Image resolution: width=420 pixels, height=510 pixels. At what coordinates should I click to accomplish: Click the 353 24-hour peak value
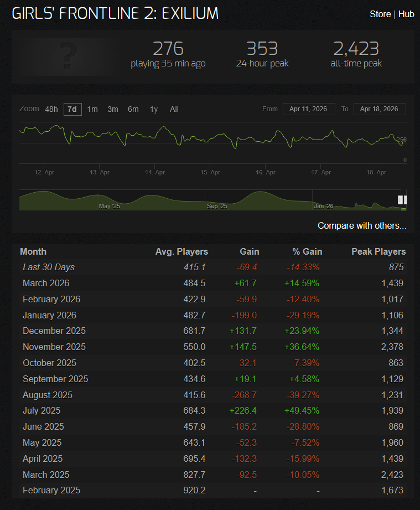(262, 49)
